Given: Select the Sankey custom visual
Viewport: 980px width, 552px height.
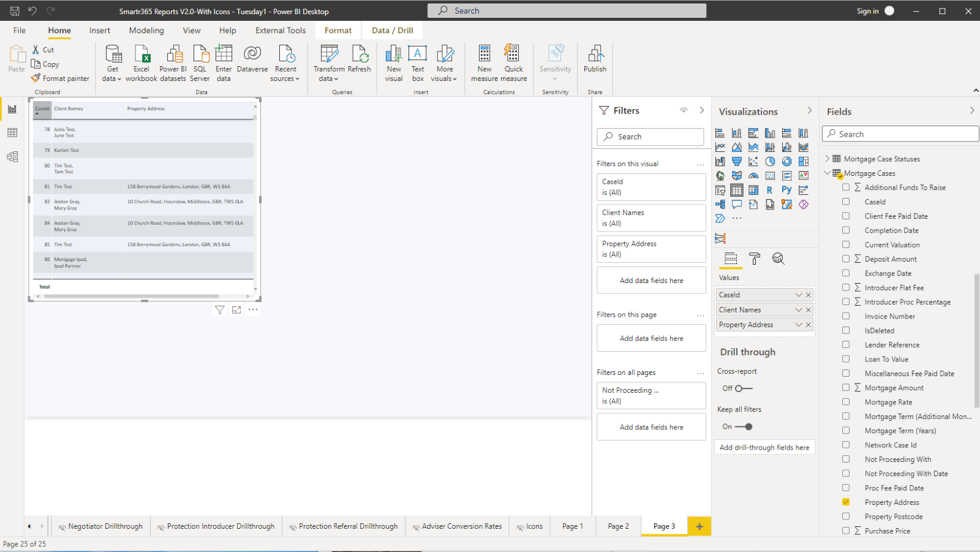Looking at the screenshot, I should point(720,238).
